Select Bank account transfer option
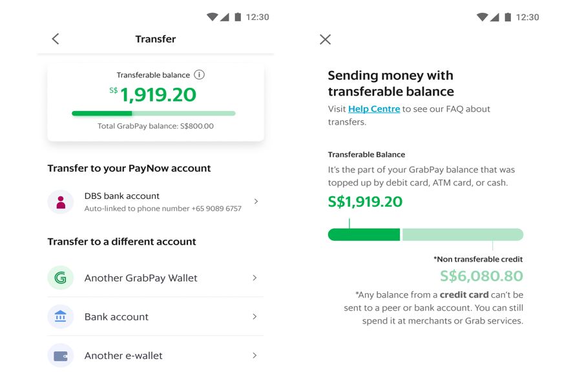Viewport: 562px width, 392px height. coord(156,316)
